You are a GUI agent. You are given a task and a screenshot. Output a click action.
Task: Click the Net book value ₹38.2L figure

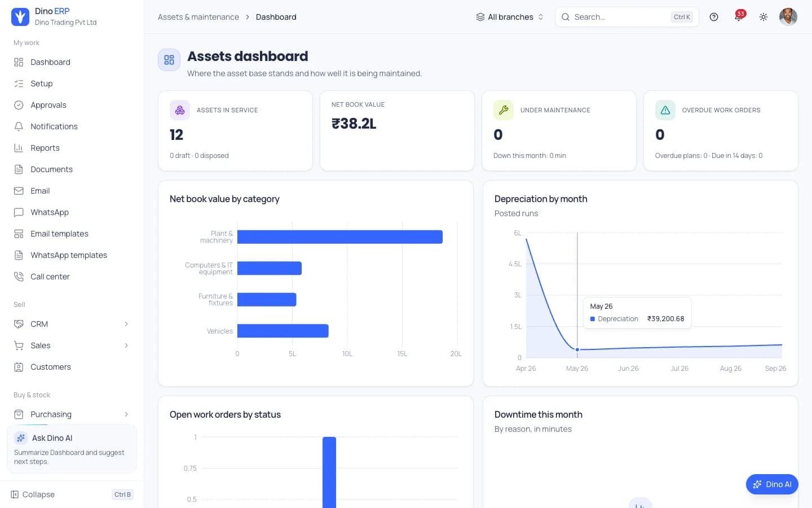(354, 124)
